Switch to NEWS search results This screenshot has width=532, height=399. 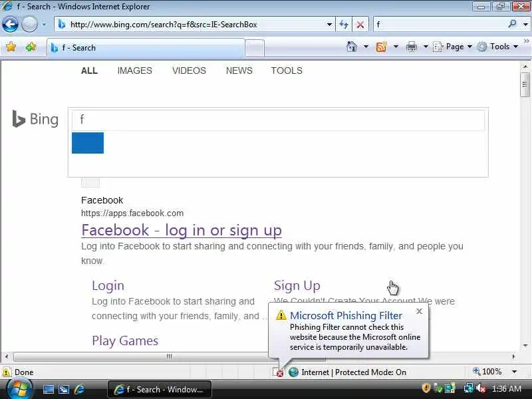pos(239,70)
